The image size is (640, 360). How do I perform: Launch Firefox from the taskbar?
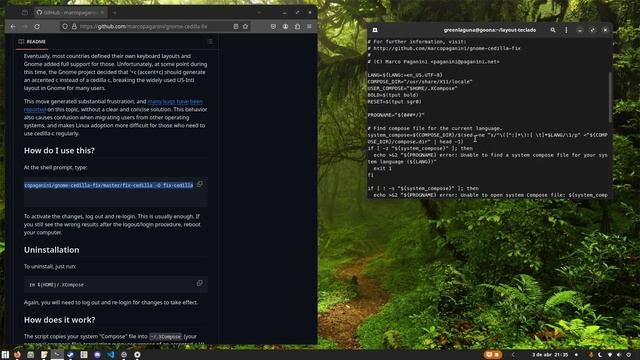click(17, 355)
